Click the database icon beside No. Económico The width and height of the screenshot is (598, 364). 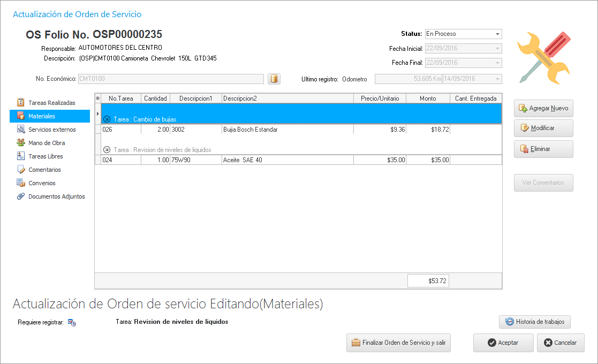(x=274, y=79)
